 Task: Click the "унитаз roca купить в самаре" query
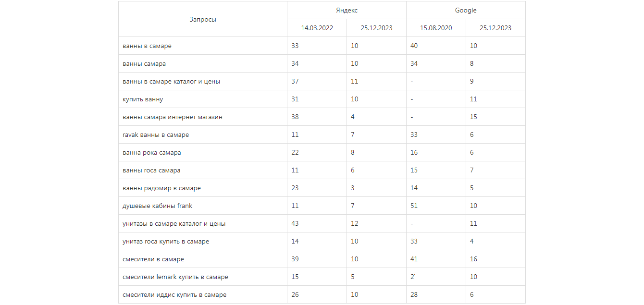click(166, 242)
